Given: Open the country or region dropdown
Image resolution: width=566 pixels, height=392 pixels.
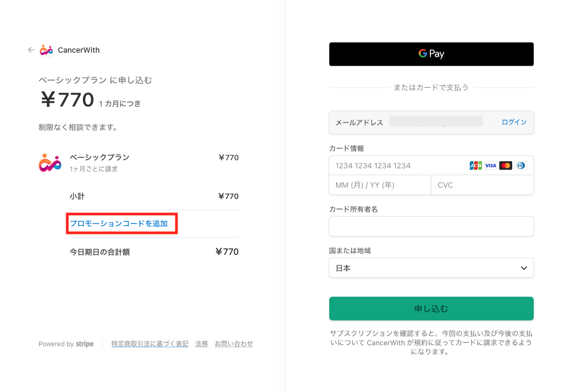Looking at the screenshot, I should pos(431,268).
